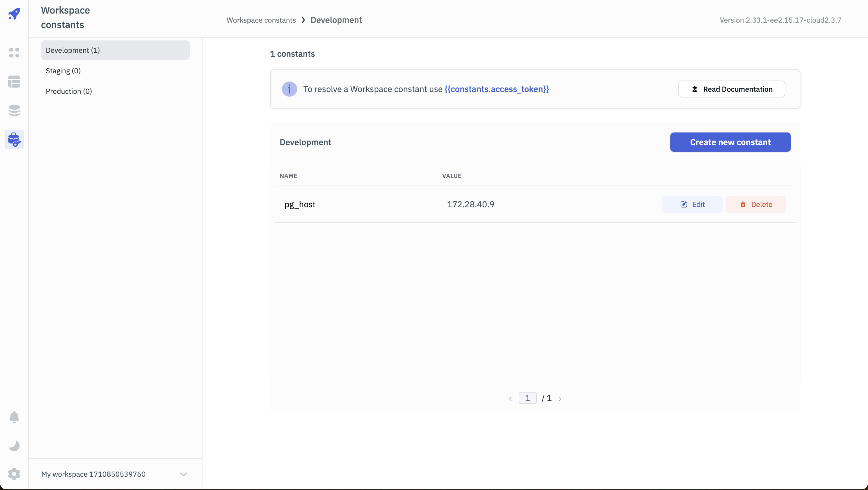Go to next page arrow in pagination
868x490 pixels.
[560, 399]
